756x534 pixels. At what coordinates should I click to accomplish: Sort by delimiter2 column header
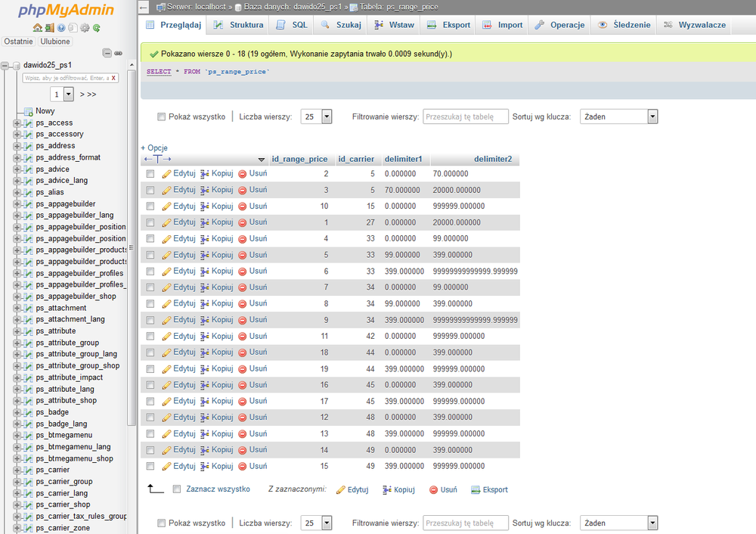(x=493, y=159)
